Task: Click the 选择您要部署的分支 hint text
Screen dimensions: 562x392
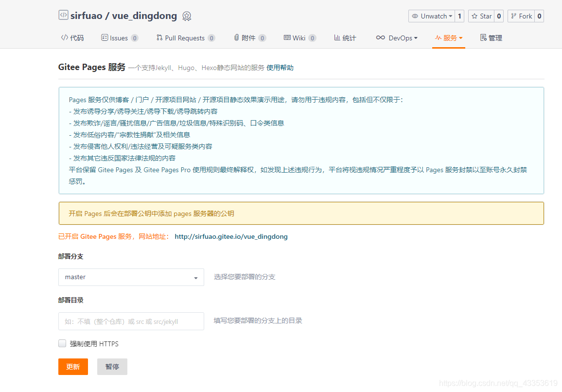Action: (245, 277)
